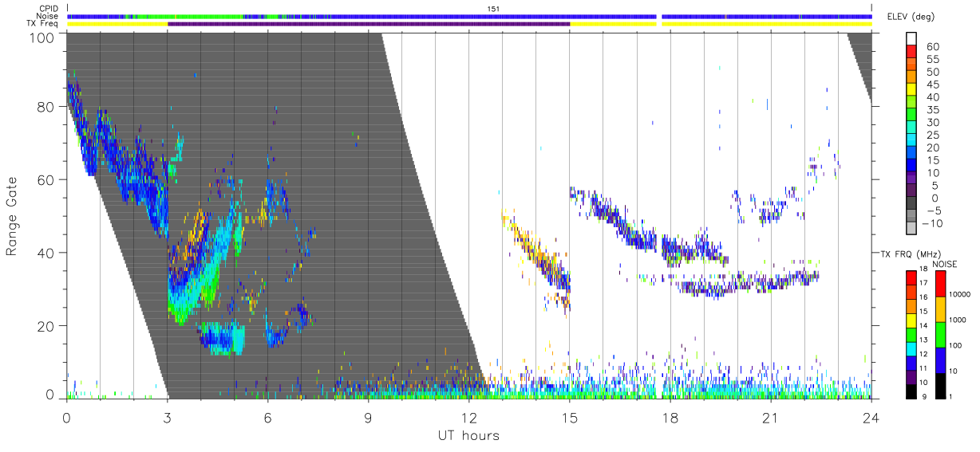Select the white top swatch of elevation colorbar
Screen dimensions: 980x452
pyautogui.click(x=911, y=39)
